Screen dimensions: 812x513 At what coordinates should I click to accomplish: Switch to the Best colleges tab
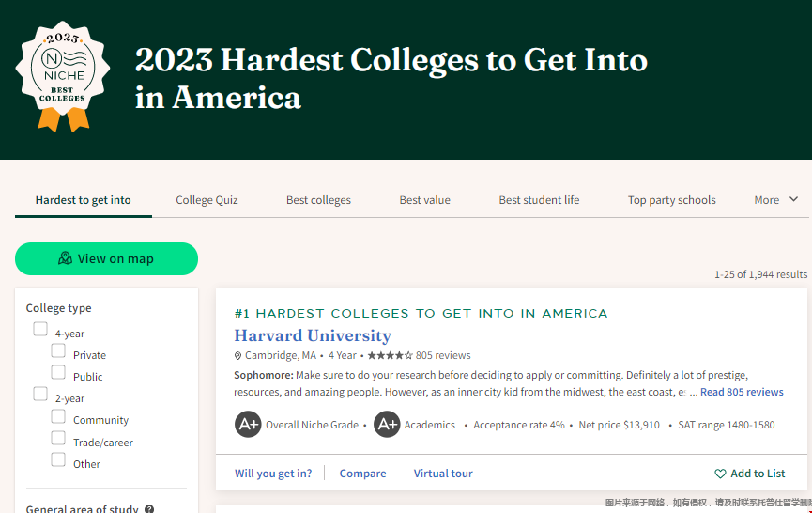pyautogui.click(x=318, y=200)
